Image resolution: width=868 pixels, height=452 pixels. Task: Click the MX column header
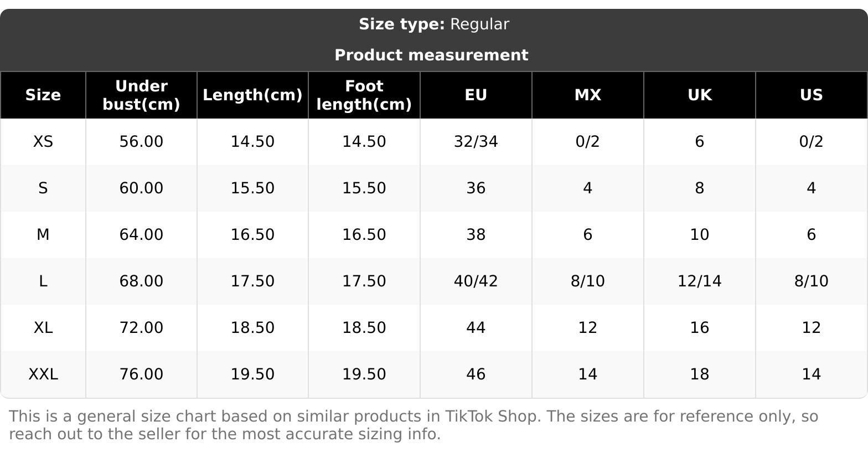[587, 95]
